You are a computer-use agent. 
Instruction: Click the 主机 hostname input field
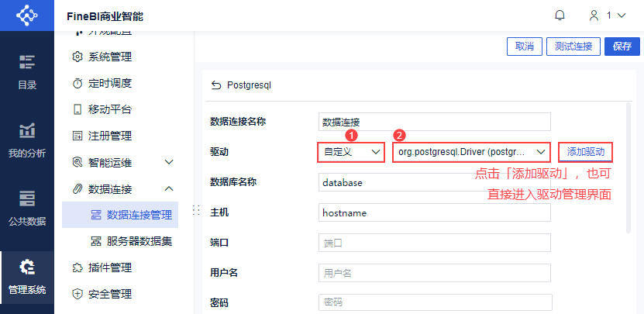[x=435, y=213]
